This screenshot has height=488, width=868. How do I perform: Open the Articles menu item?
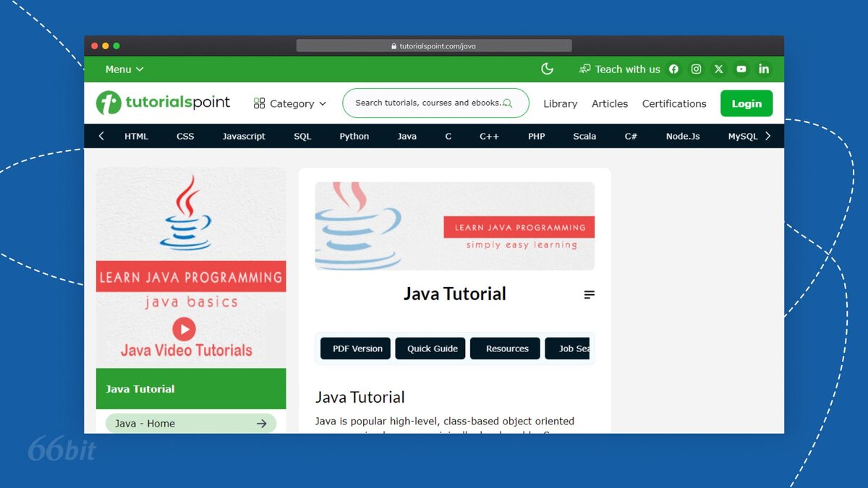click(610, 103)
